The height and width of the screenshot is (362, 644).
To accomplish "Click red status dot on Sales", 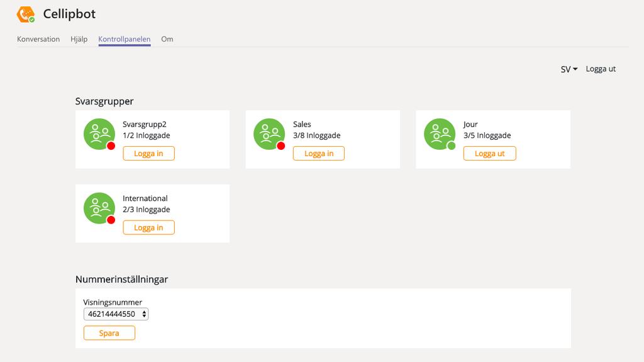I will click(x=281, y=146).
